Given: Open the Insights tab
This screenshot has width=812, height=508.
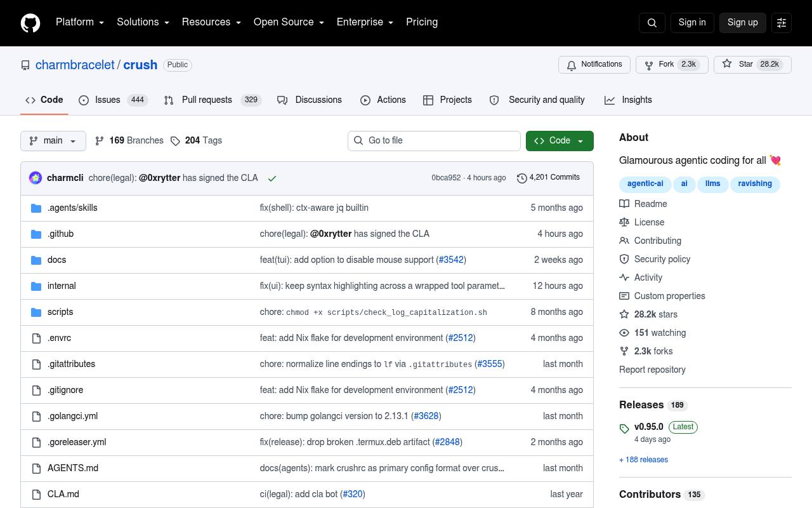Looking at the screenshot, I should (x=628, y=100).
